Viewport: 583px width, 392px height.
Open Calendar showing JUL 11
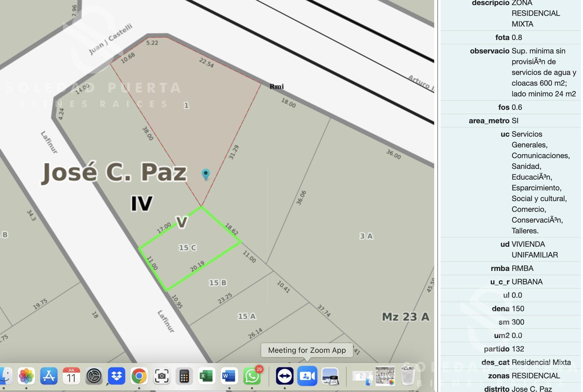[71, 376]
